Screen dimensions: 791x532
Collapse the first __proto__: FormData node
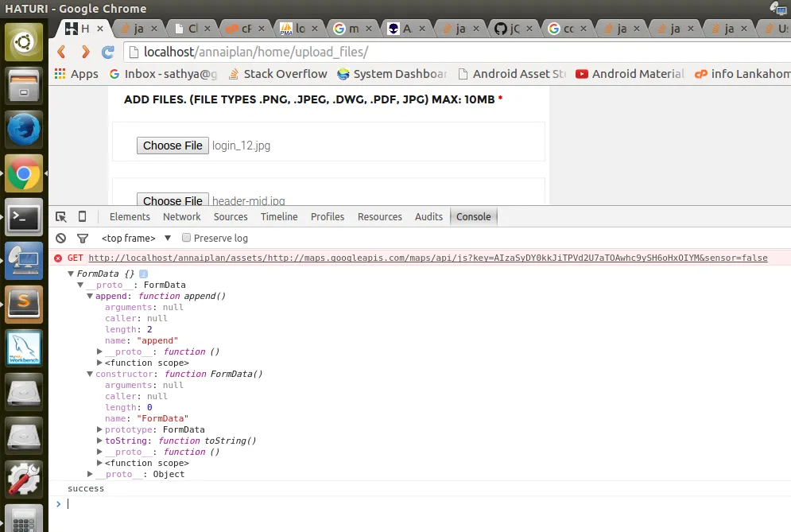[x=80, y=285]
